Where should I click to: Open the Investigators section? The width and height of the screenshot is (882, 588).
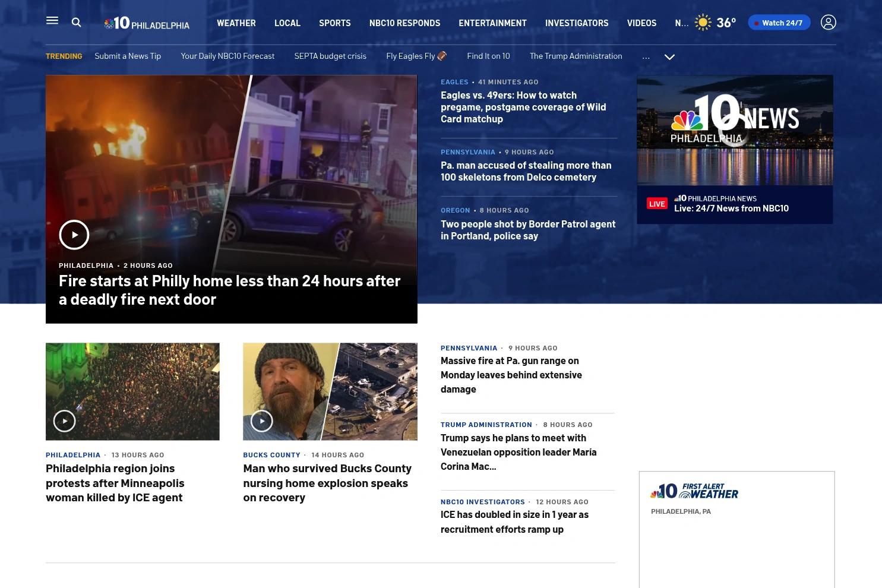click(577, 23)
